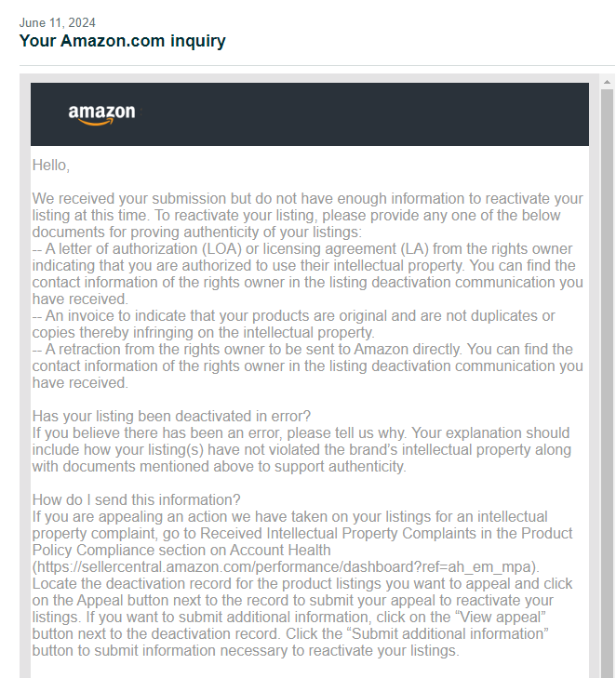The width and height of the screenshot is (616, 678).
Task: Click the letter of authorization (LOA) bullet
Action: point(308,273)
